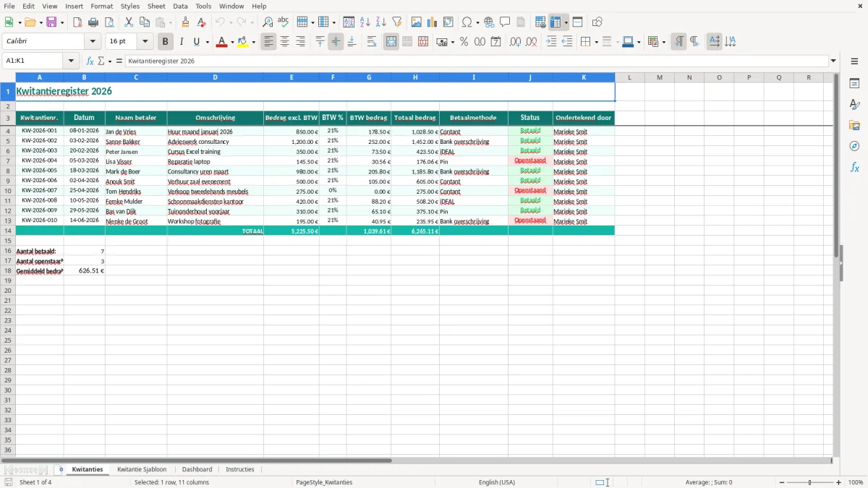Open Font Size dropdown list
Viewport: 868px width, 488px height.
coord(145,42)
